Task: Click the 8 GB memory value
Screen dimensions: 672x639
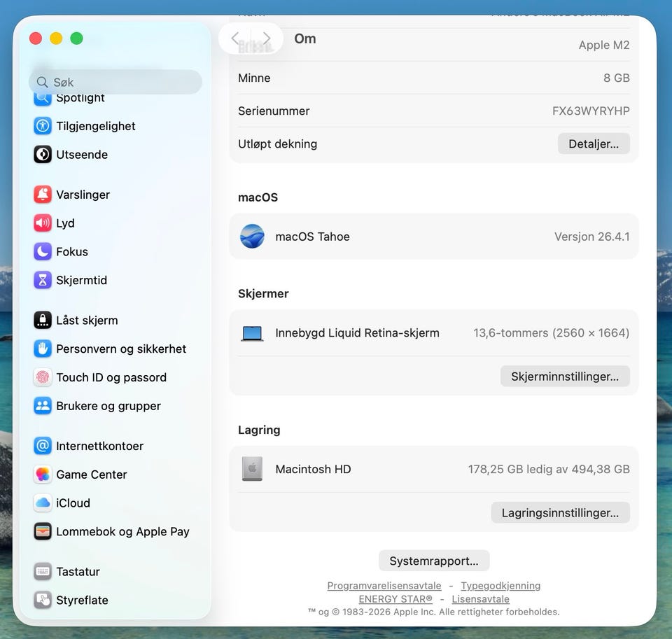Action: coord(616,78)
